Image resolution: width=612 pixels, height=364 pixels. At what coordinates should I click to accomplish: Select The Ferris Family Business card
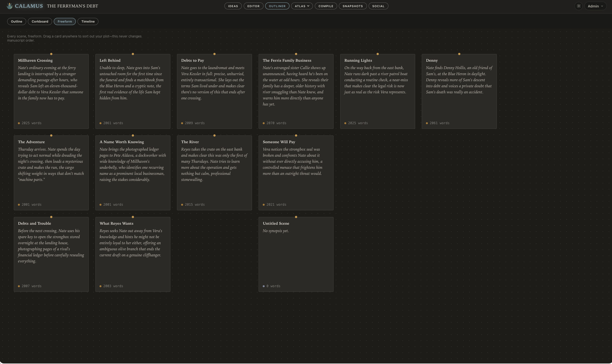click(x=296, y=91)
